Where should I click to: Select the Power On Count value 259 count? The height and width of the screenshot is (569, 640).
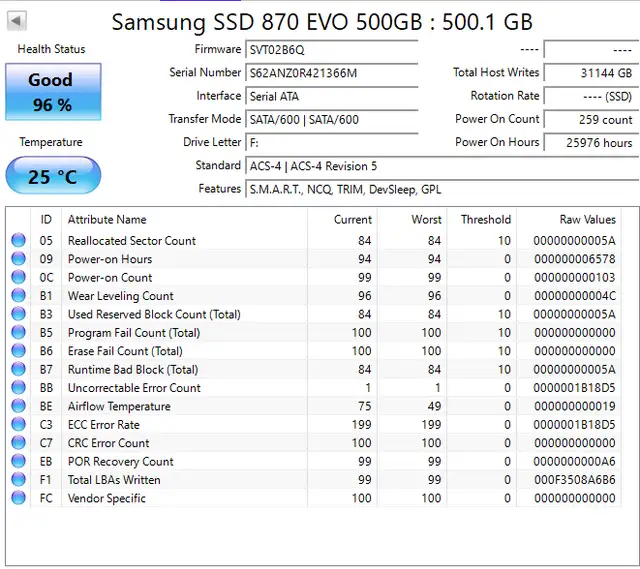(591, 120)
